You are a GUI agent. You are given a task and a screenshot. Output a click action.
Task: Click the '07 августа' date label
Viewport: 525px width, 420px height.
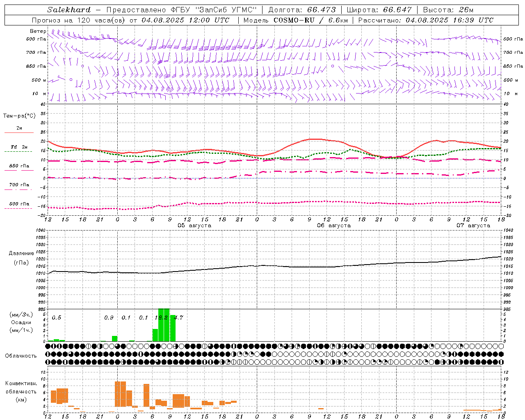click(473, 226)
